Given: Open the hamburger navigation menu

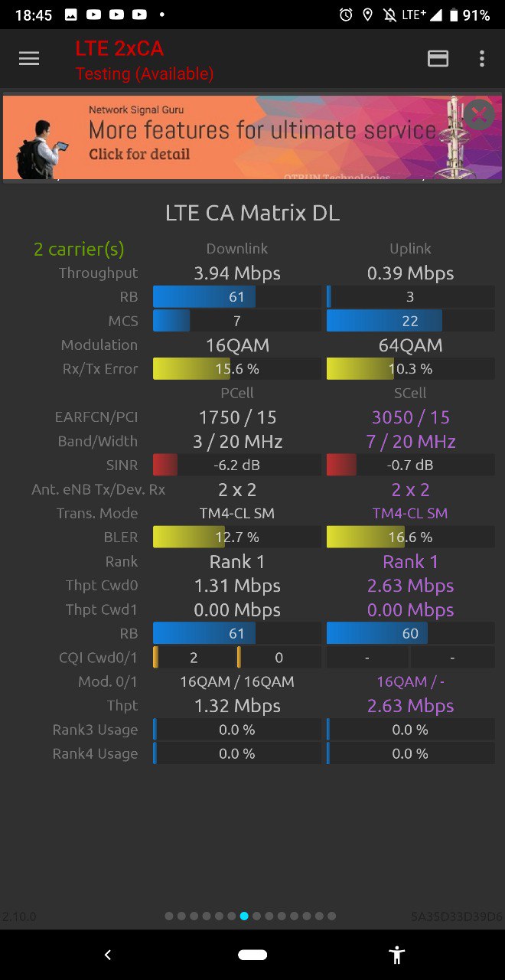Looking at the screenshot, I should tap(29, 59).
